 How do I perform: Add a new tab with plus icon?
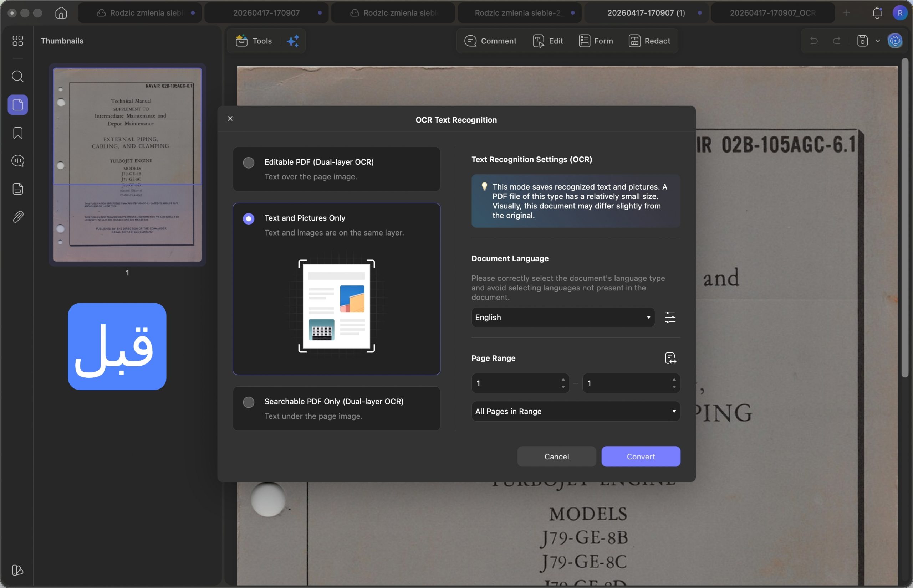(x=847, y=13)
